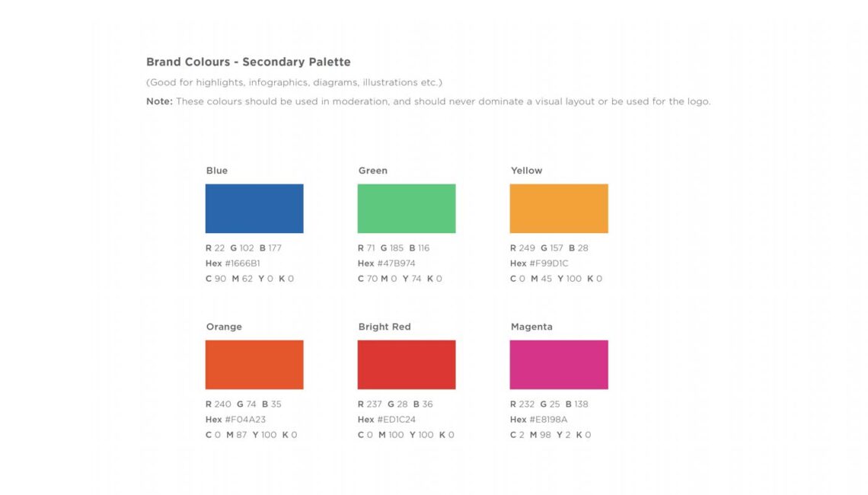
Task: Select the Green colour swatch
Action: click(x=407, y=208)
